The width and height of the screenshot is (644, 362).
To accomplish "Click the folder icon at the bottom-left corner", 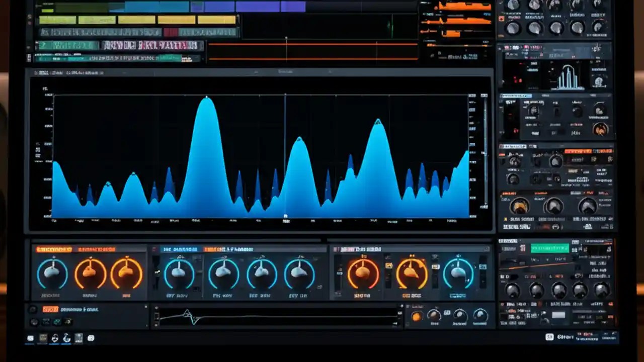I will tap(30, 339).
